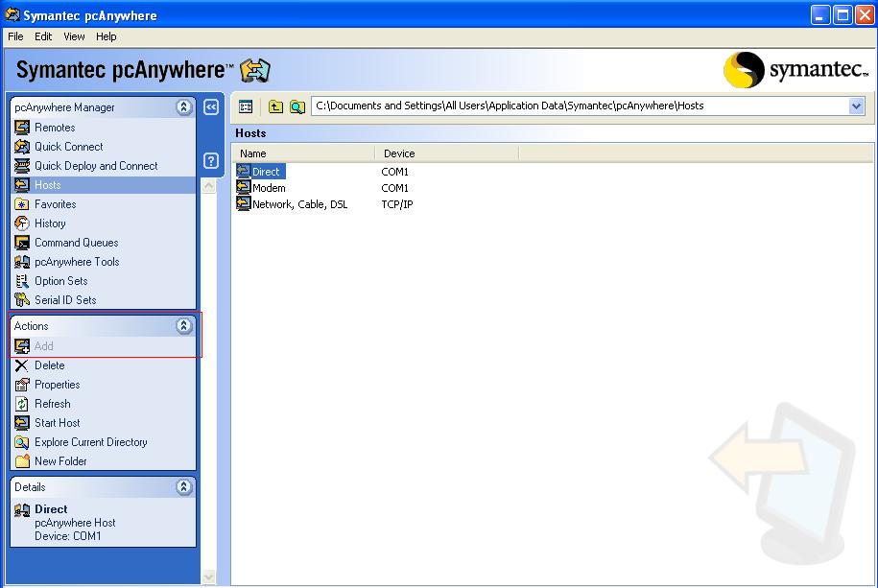The width and height of the screenshot is (878, 588).
Task: Toggle the view mode toolbar icon
Action: coord(246,106)
